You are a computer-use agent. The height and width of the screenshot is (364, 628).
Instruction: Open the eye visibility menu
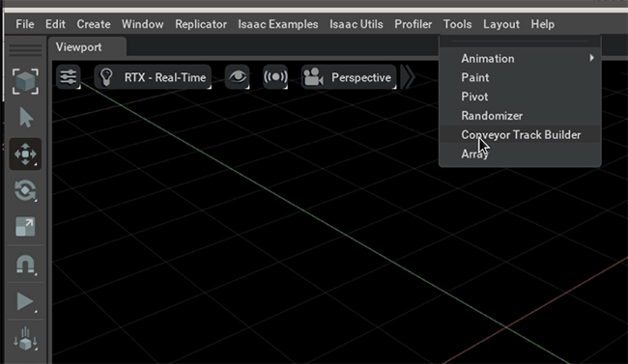coord(237,77)
